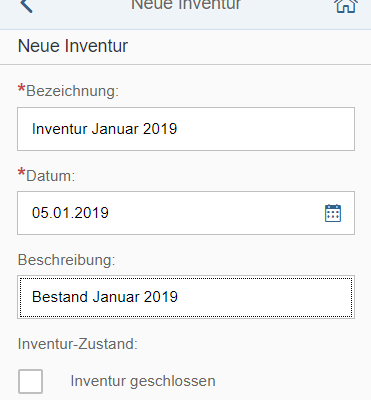Click the 'Datum:' field label
The height and width of the screenshot is (400, 371).
pyautogui.click(x=51, y=176)
